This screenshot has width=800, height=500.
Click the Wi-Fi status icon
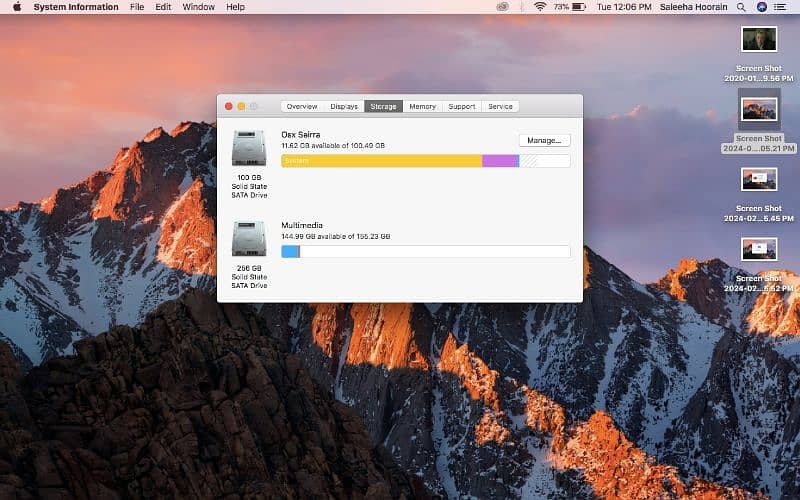(x=540, y=7)
